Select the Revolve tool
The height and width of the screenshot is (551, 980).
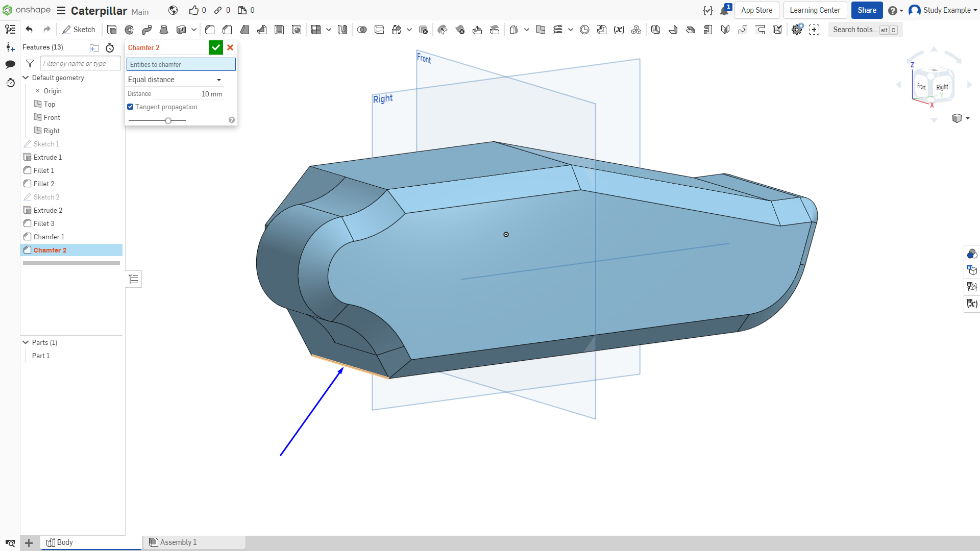point(129,30)
